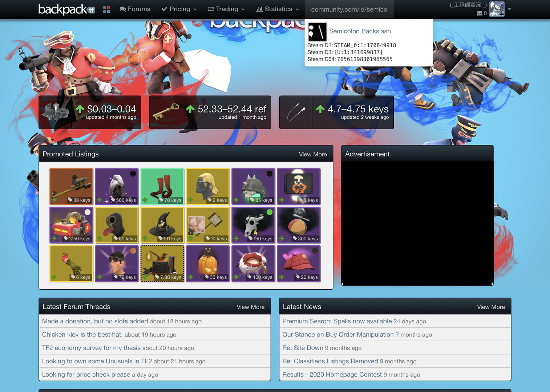Expand the Trading dropdown menu
Image resolution: width=550 pixels, height=392 pixels.
coord(226,9)
